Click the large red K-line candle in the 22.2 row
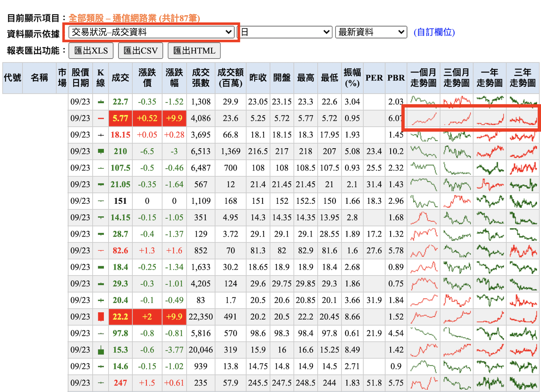This screenshot has height=392, width=541. 101,317
